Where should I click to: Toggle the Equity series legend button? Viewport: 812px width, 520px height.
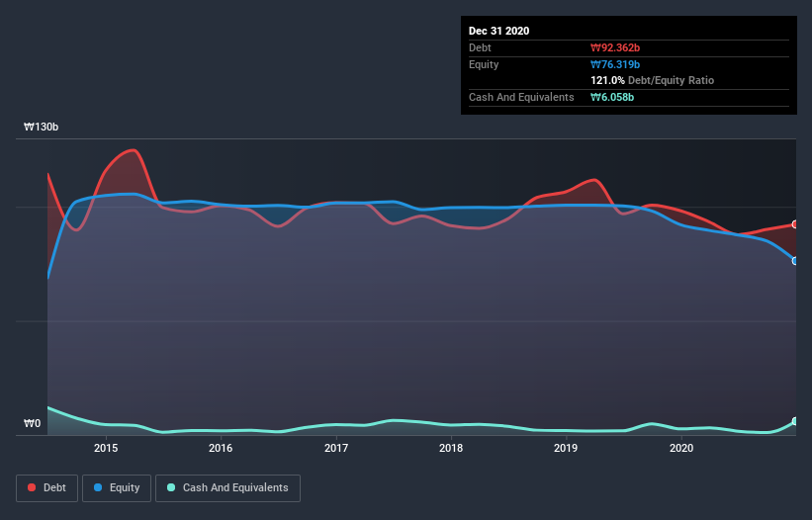[x=117, y=488]
